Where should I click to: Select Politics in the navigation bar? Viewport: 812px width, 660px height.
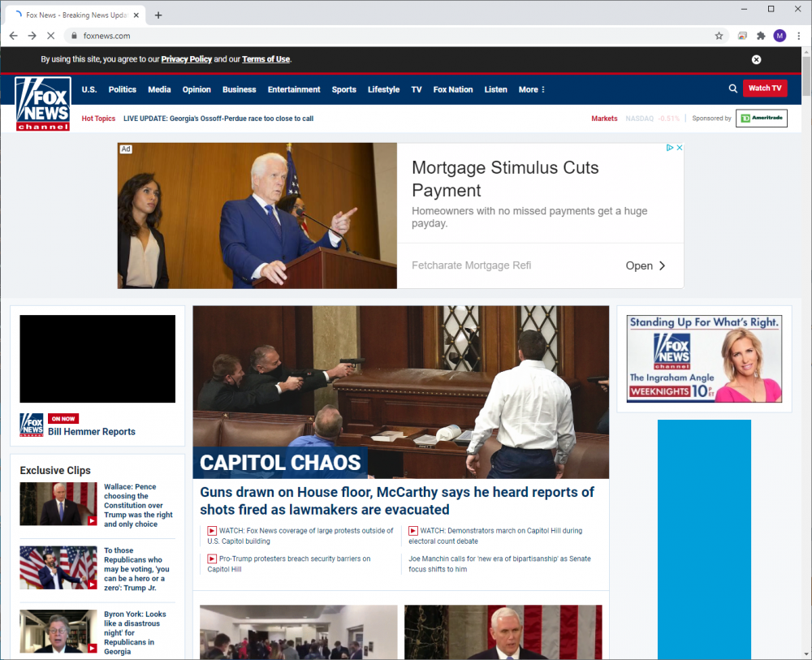122,89
